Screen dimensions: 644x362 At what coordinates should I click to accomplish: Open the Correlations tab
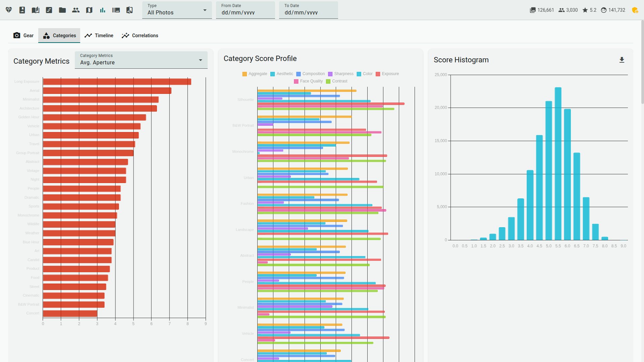tap(140, 36)
